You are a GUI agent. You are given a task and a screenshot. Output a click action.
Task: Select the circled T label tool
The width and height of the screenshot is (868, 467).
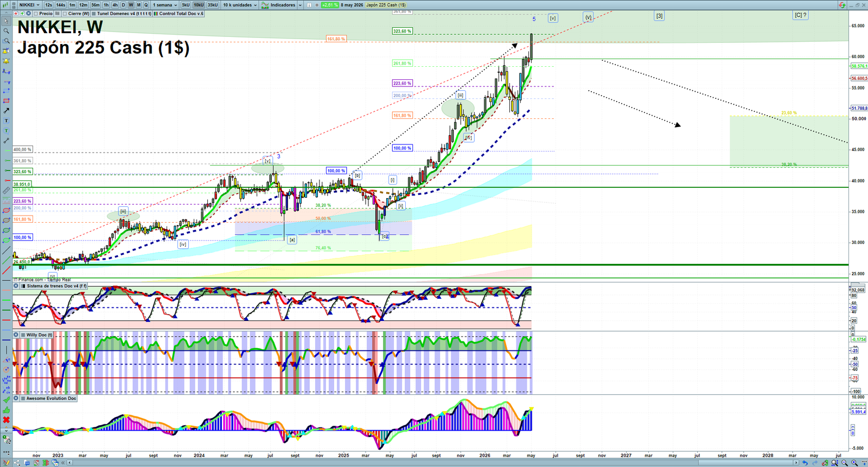tap(6, 130)
